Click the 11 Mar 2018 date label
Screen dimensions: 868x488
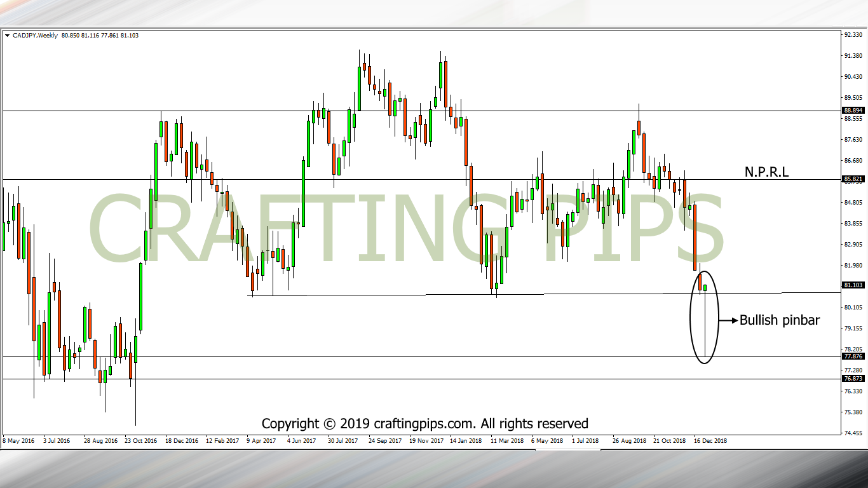[507, 440]
